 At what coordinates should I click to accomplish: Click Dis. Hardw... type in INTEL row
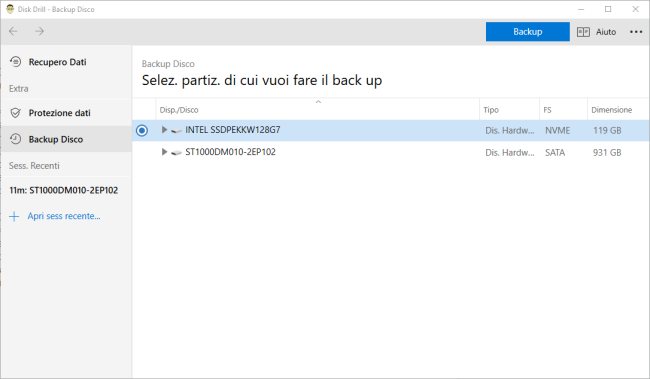(509, 131)
